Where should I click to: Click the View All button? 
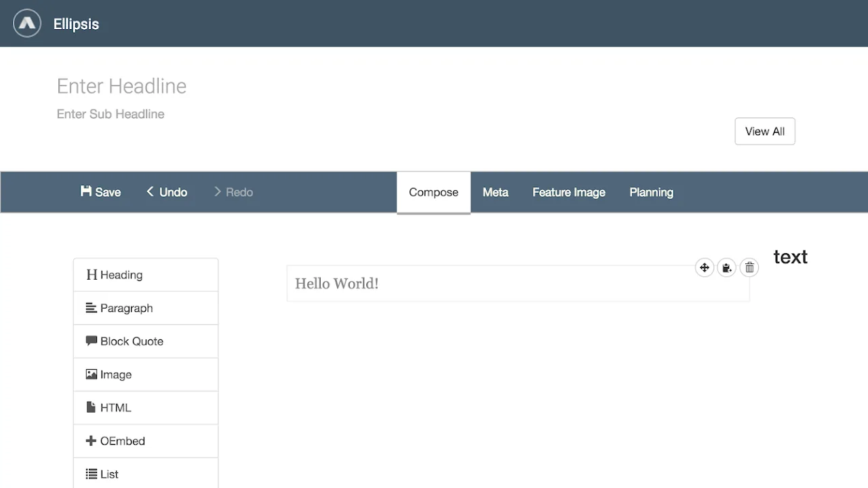765,131
